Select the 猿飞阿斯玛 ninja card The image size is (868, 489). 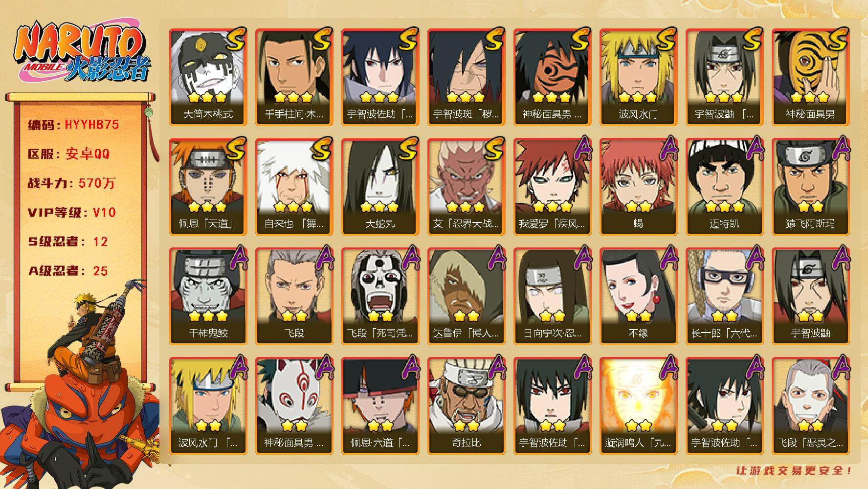click(x=810, y=186)
